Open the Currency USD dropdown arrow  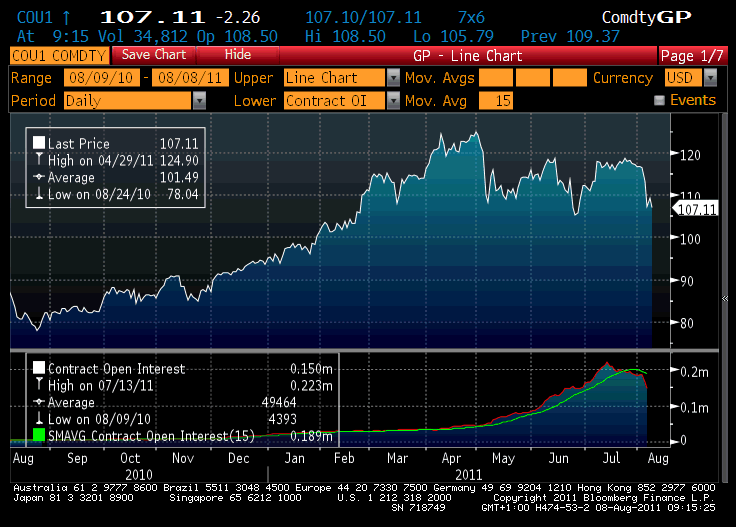pos(711,78)
